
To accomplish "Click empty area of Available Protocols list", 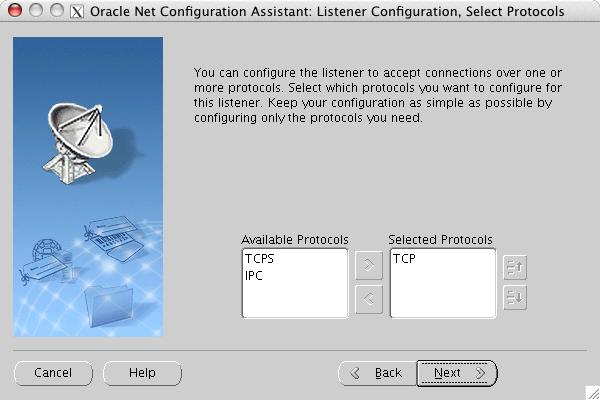I will pos(295,300).
